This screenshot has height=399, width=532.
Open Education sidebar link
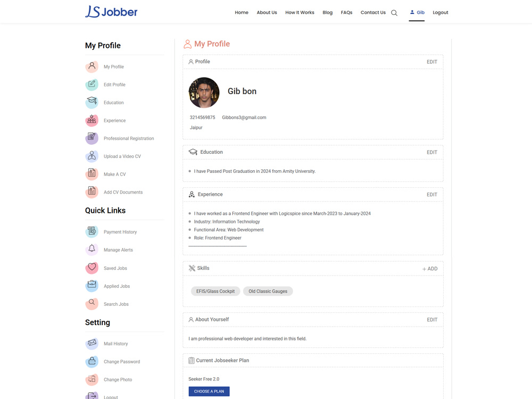pyautogui.click(x=114, y=103)
